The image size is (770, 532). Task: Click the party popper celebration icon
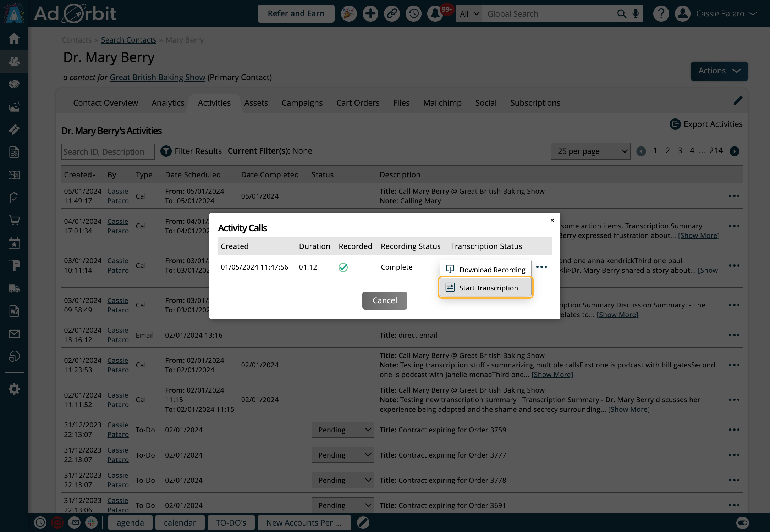[x=348, y=13]
